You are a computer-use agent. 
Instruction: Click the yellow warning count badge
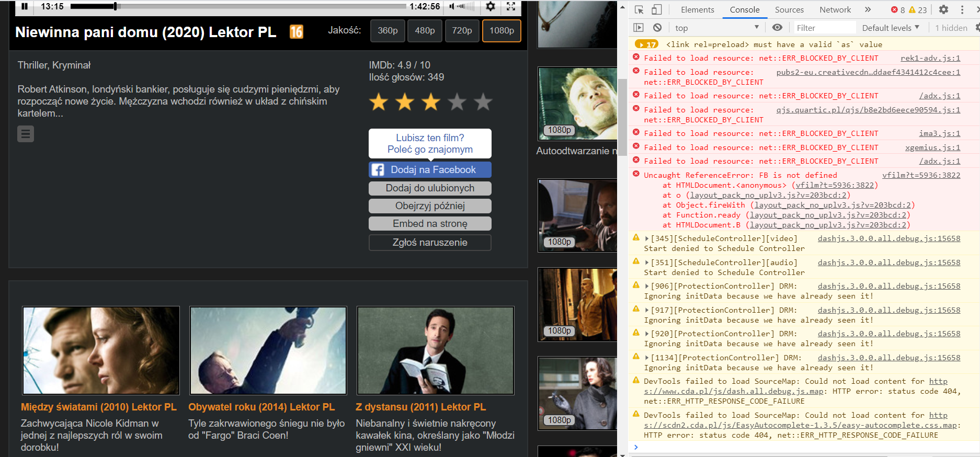click(918, 10)
